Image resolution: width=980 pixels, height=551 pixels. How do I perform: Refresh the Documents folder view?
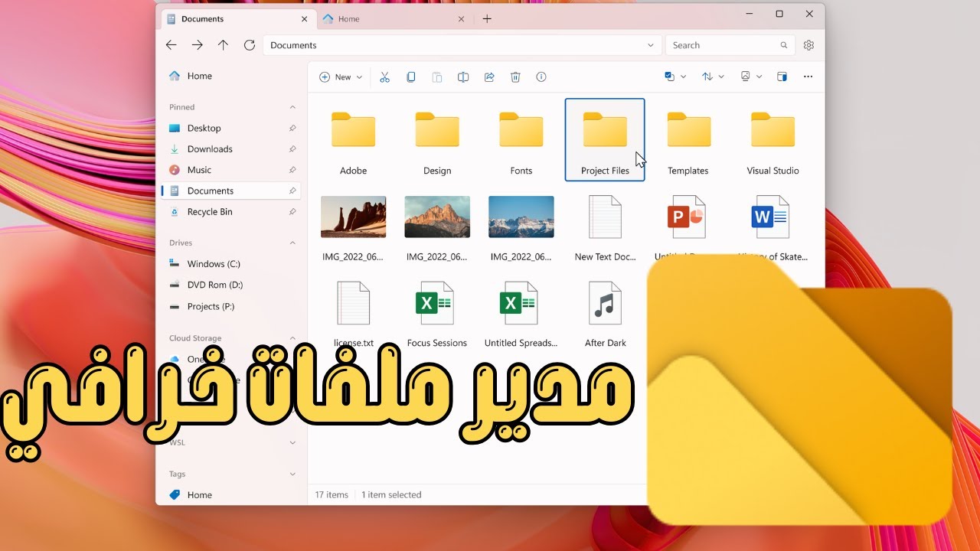pyautogui.click(x=249, y=45)
